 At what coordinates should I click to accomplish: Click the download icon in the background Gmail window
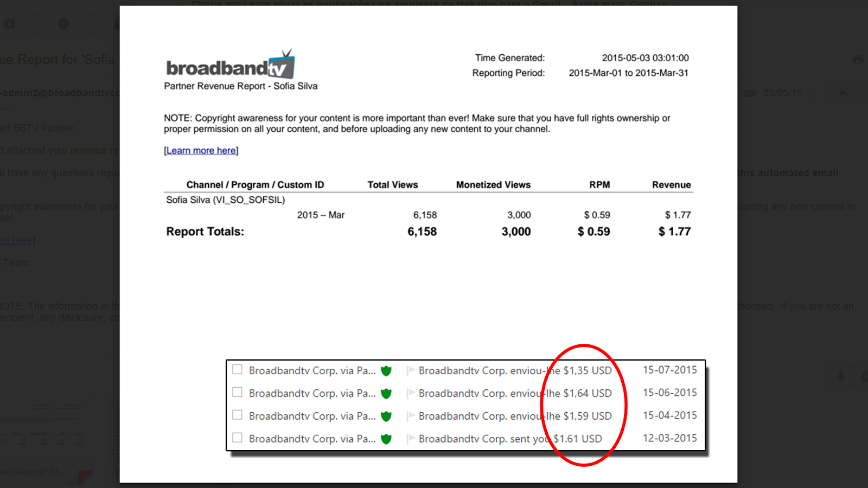tap(841, 376)
